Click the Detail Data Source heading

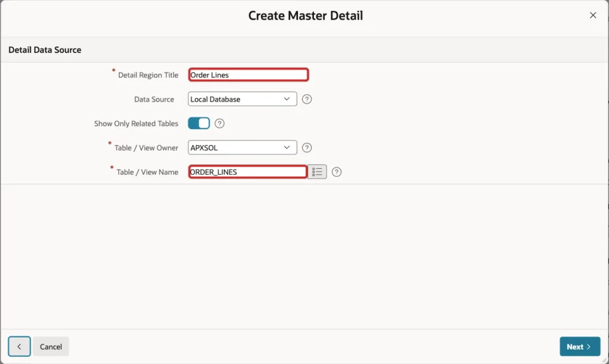pyautogui.click(x=45, y=50)
